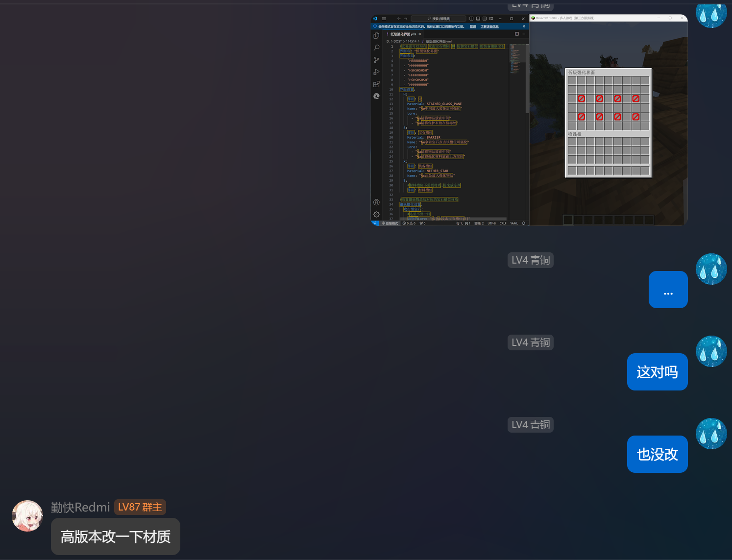Select the '高版本改一下材质' message bubble

[x=116, y=536]
